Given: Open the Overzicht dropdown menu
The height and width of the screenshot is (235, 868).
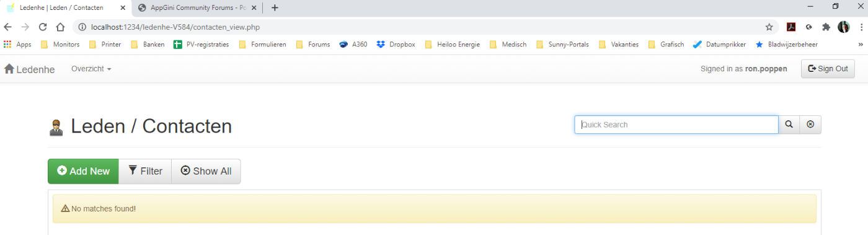Looking at the screenshot, I should tap(91, 69).
